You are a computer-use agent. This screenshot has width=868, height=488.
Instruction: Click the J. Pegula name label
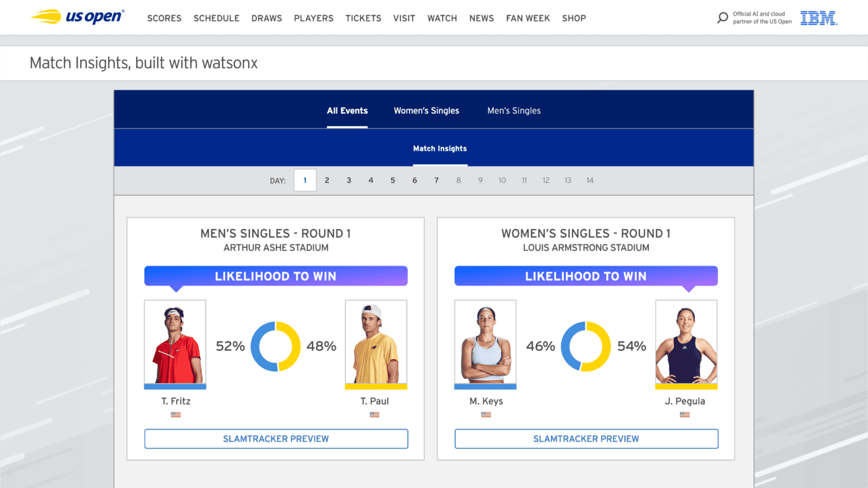685,401
